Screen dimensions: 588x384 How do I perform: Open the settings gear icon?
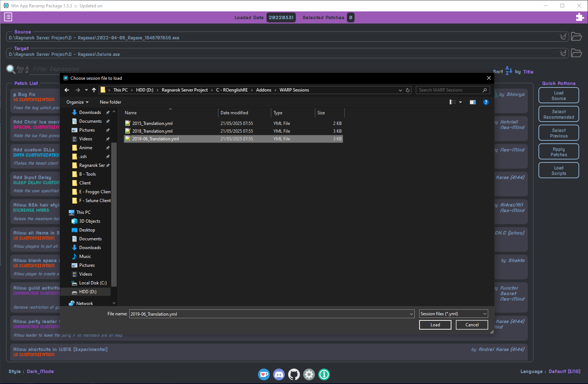[309, 374]
